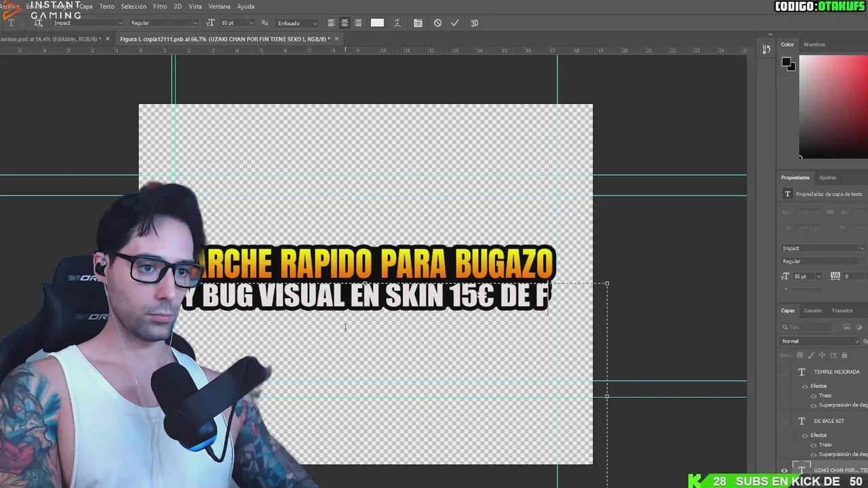Align text right in options bar
The image size is (868, 488).
pyautogui.click(x=357, y=22)
